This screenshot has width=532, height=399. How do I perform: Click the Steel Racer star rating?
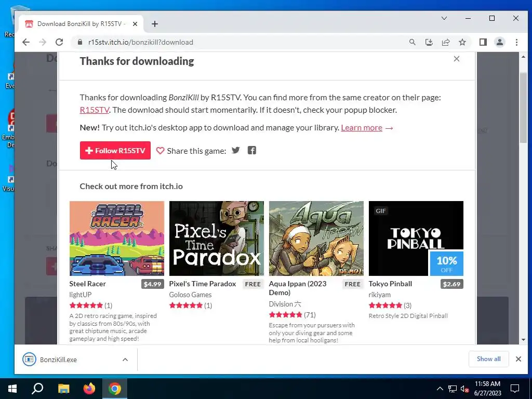click(86, 305)
